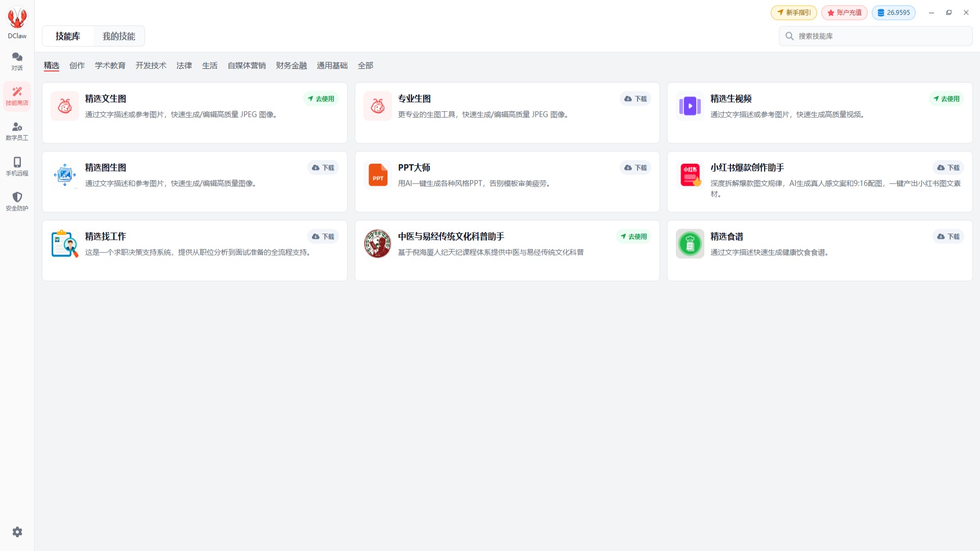Download the PPT大师 skill
Image resolution: width=980 pixels, height=551 pixels.
pos(635,168)
